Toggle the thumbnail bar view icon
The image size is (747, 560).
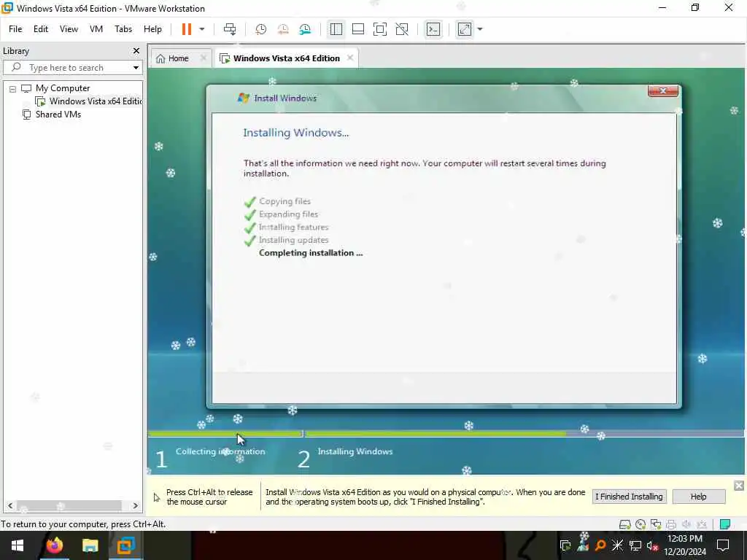pos(357,29)
